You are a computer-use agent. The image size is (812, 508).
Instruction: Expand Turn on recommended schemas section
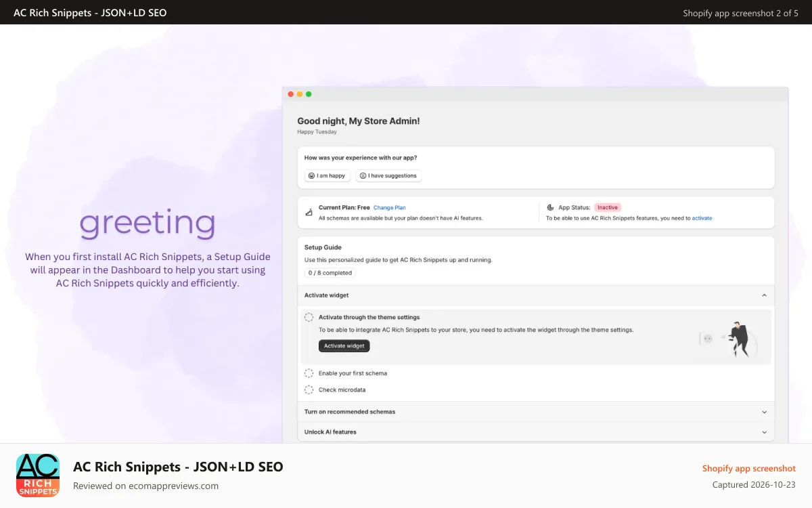(x=536, y=412)
